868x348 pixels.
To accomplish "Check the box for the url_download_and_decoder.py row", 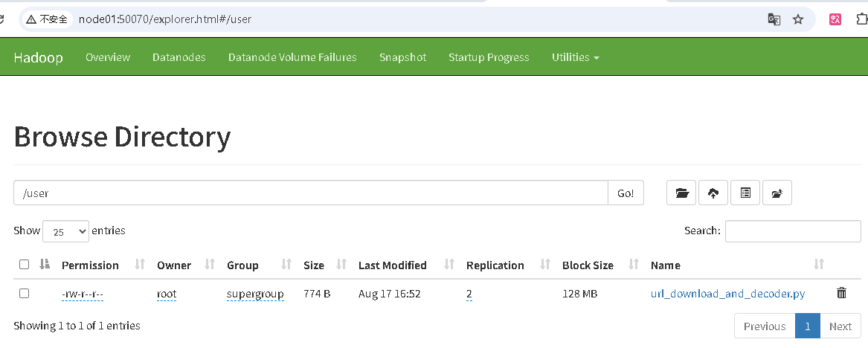I will click(24, 294).
